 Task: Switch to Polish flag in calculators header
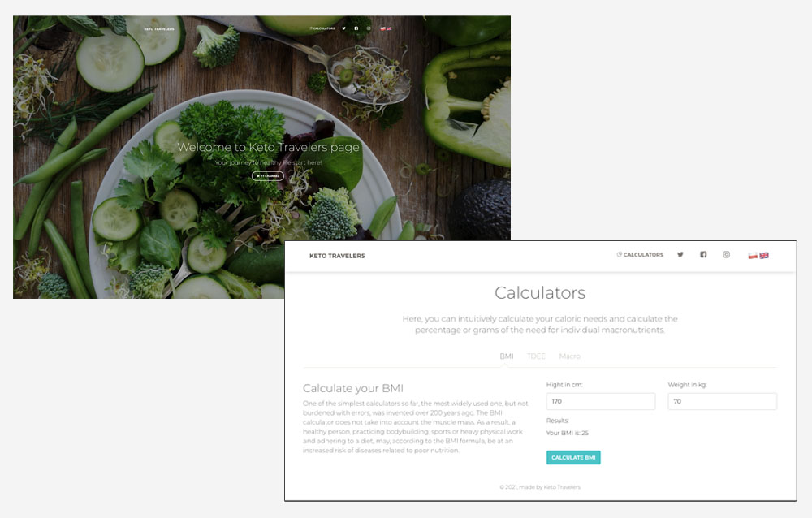tap(753, 256)
